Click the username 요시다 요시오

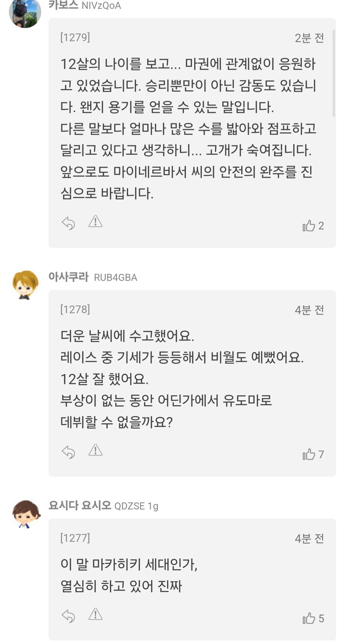78,506
